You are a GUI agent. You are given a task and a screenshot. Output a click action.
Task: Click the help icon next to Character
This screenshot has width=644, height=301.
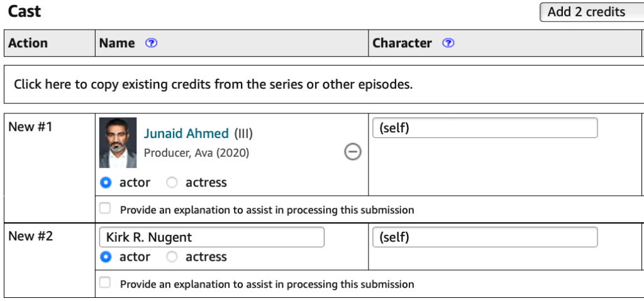(448, 43)
